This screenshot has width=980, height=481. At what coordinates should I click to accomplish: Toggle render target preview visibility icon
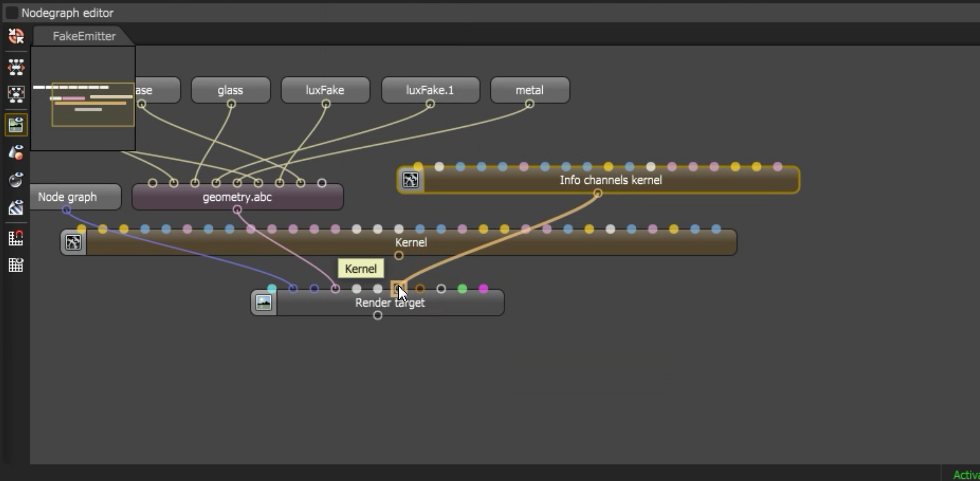click(16, 125)
